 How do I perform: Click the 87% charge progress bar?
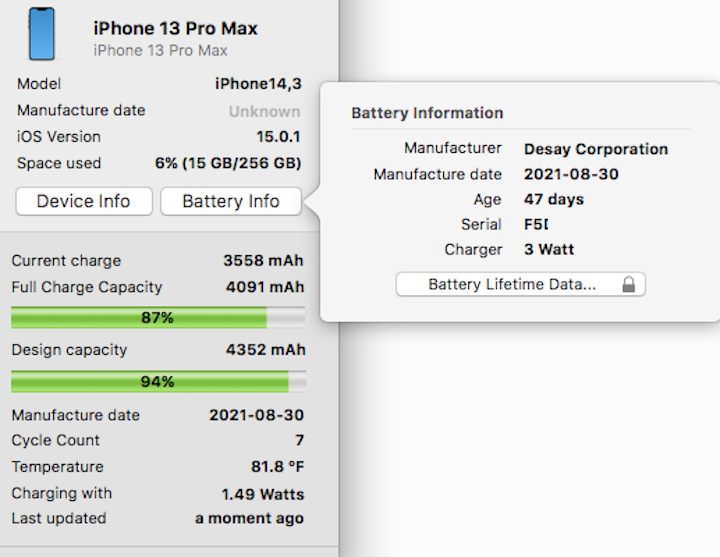point(158,317)
